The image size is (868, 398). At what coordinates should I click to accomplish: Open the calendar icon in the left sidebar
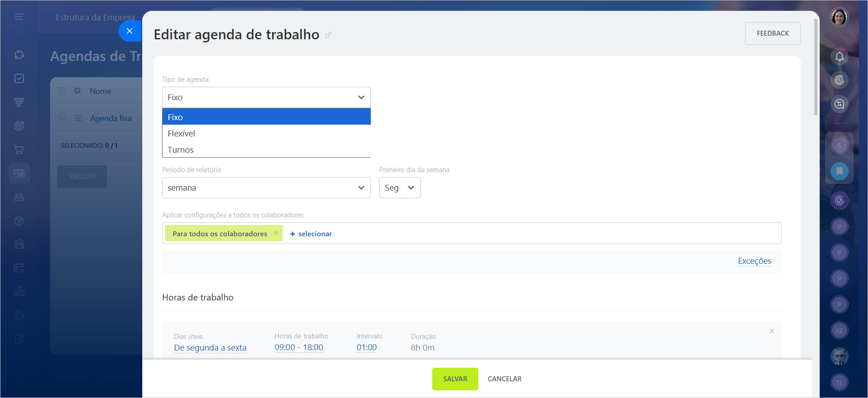19,268
